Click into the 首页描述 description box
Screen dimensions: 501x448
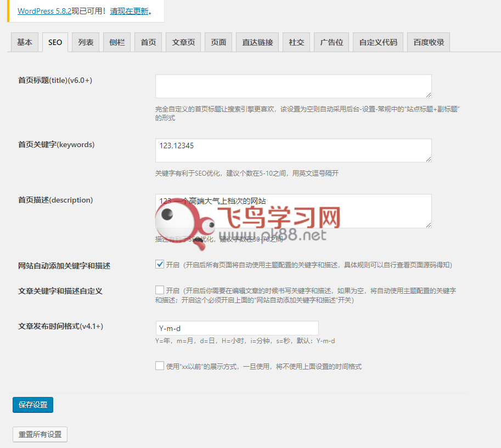(x=293, y=210)
